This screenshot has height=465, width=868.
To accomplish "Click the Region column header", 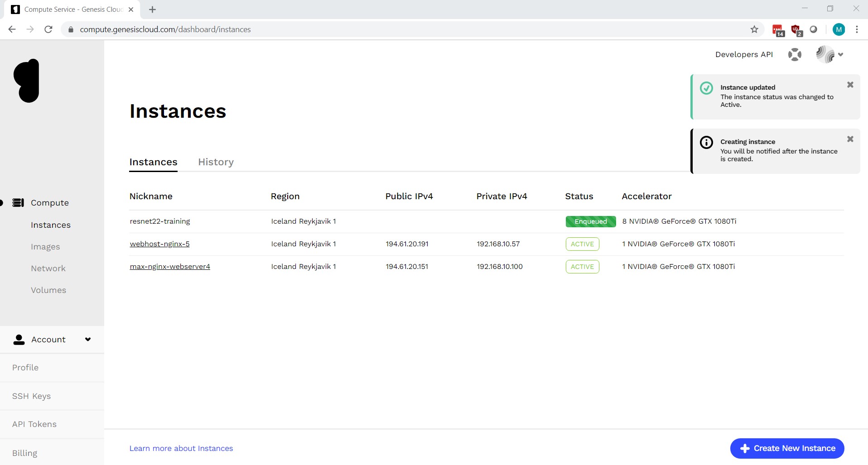I will point(285,196).
